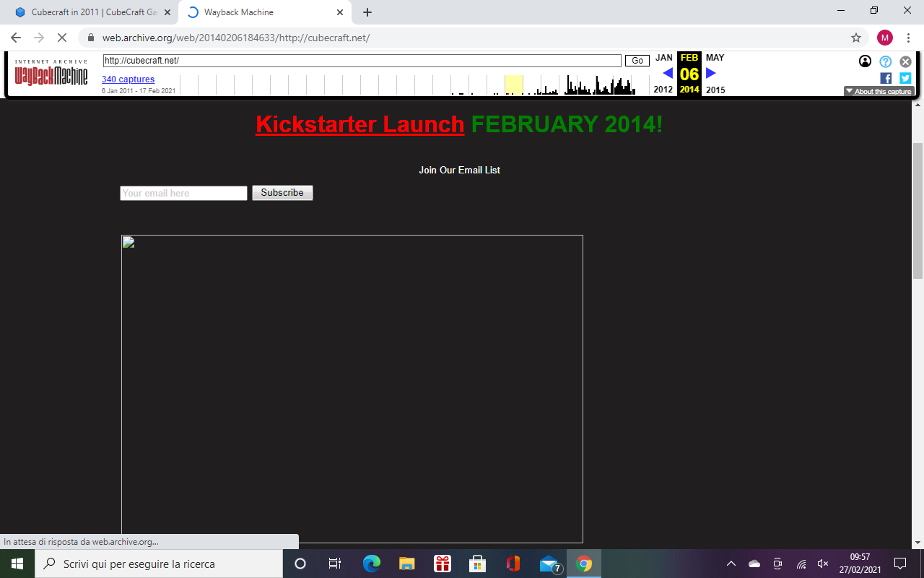Bookmark this page with the star icon

[x=856, y=38]
